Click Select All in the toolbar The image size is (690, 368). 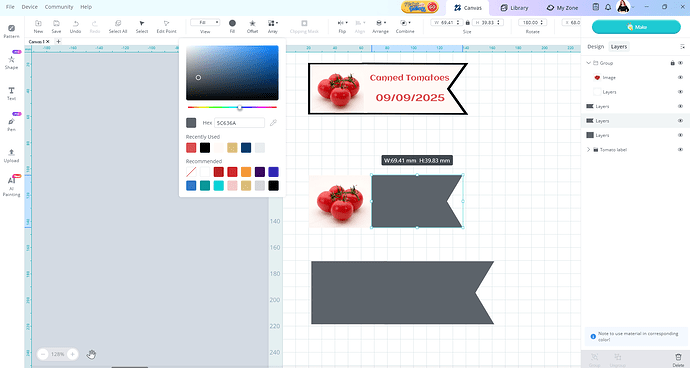(x=118, y=26)
